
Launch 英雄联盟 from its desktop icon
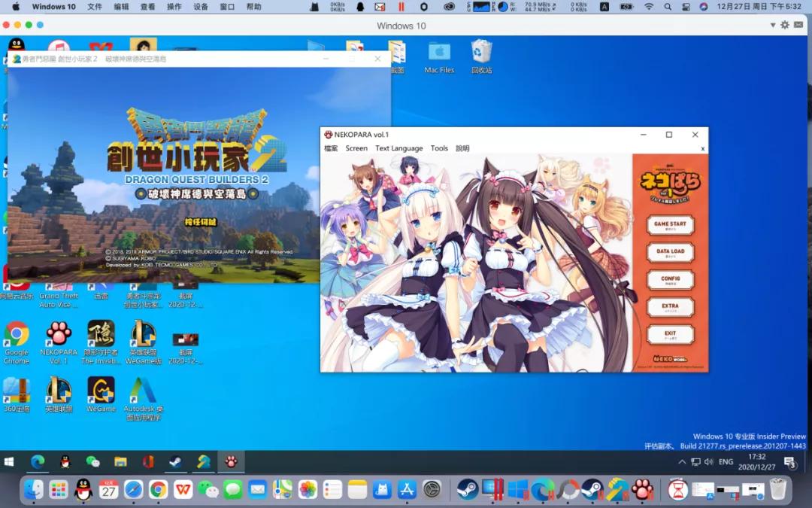[x=59, y=391]
